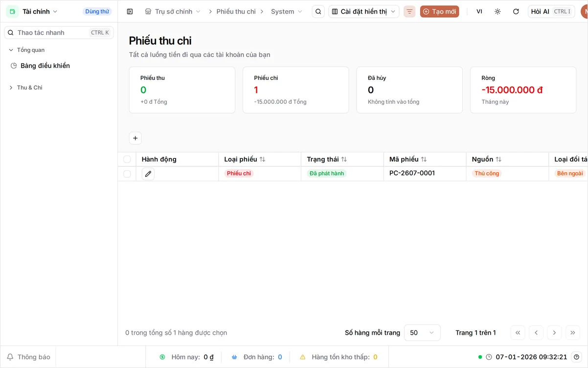
Task: Open Cài đặt hiển thị dropdown
Action: tap(364, 11)
